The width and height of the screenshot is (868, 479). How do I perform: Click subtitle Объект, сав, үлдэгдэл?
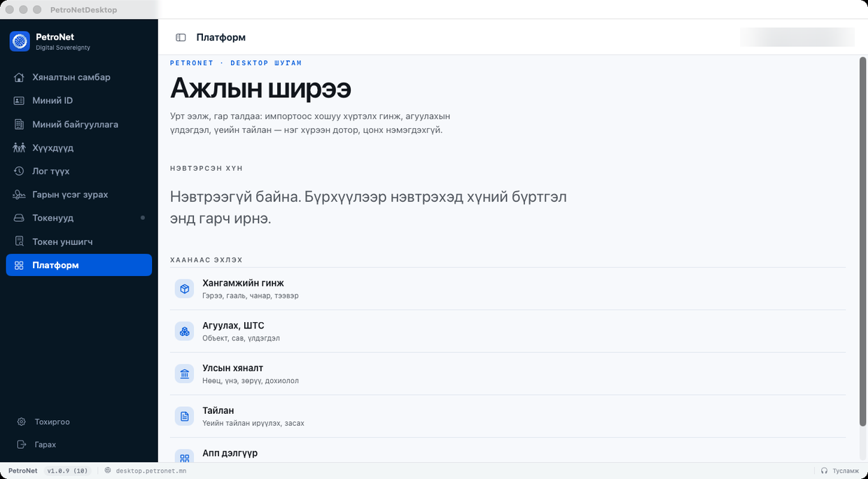pyautogui.click(x=241, y=338)
